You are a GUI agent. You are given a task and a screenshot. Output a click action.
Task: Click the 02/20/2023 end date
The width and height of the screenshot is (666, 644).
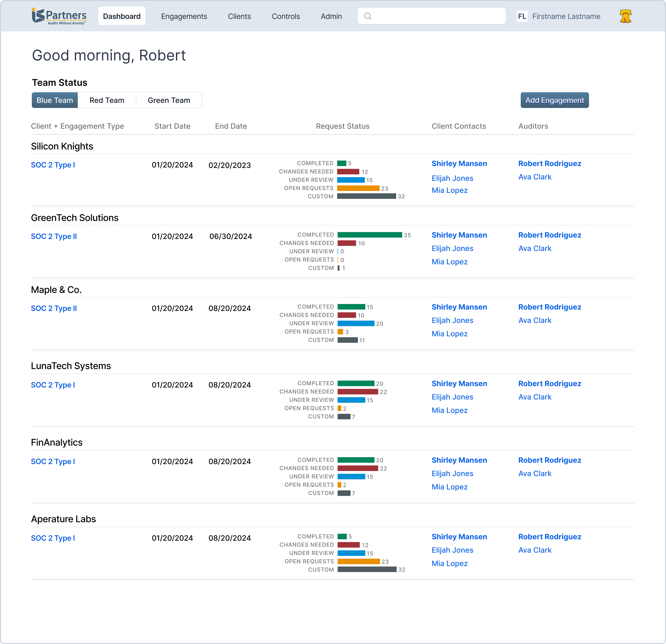[x=230, y=165]
